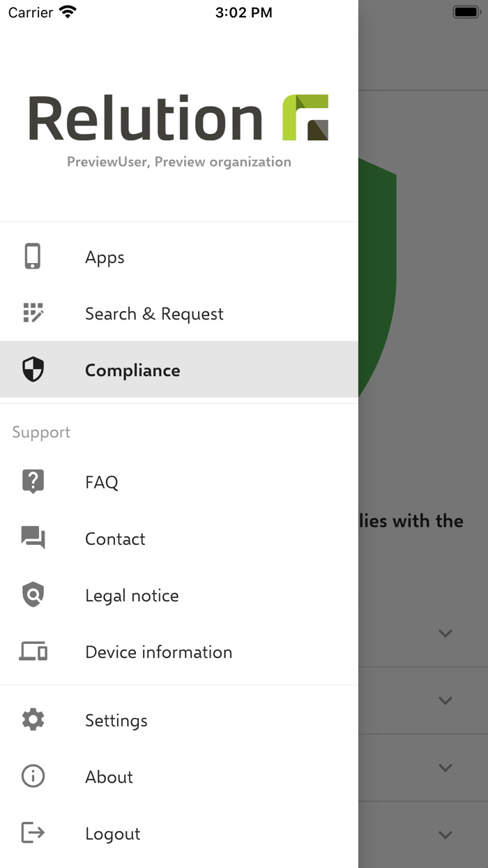This screenshot has height=868, width=488.
Task: Tap the devices icon for Device information
Action: pyautogui.click(x=33, y=652)
